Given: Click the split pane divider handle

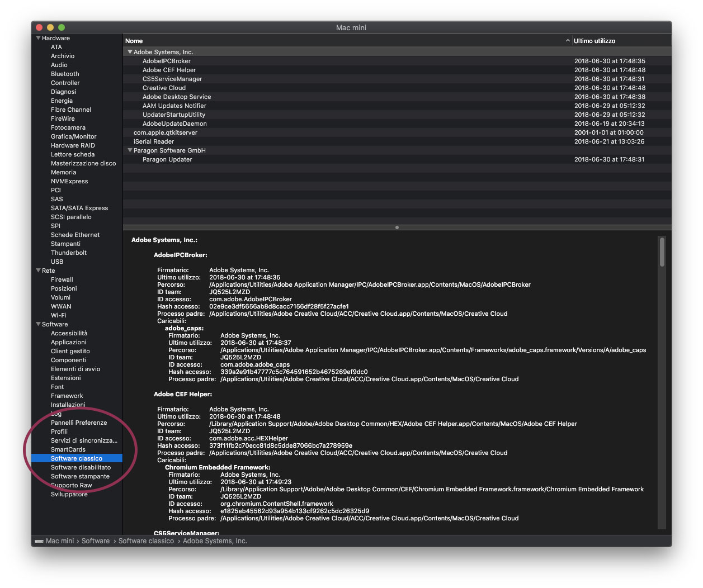Looking at the screenshot, I should coord(397,227).
